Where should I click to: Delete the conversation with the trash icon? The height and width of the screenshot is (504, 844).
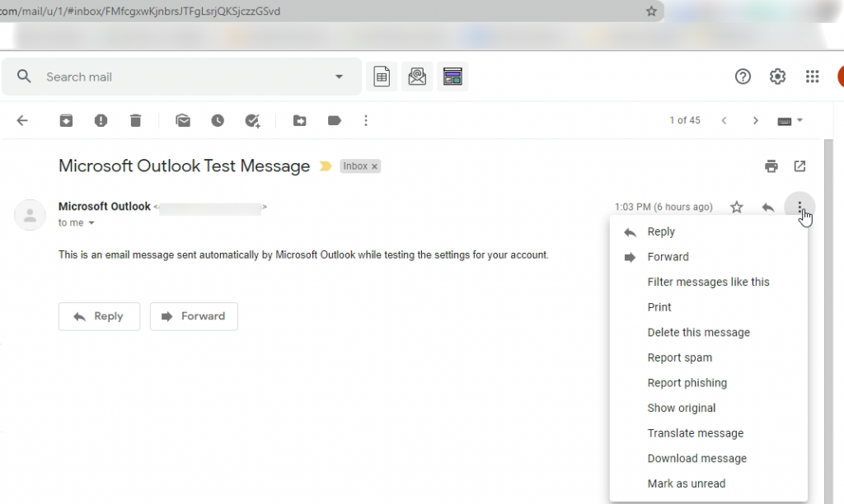point(136,120)
